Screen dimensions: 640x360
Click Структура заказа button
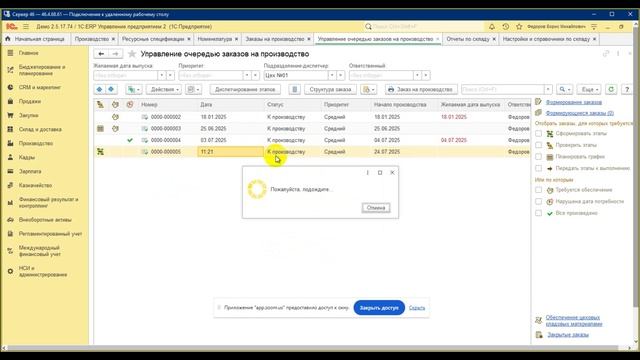coord(330,89)
